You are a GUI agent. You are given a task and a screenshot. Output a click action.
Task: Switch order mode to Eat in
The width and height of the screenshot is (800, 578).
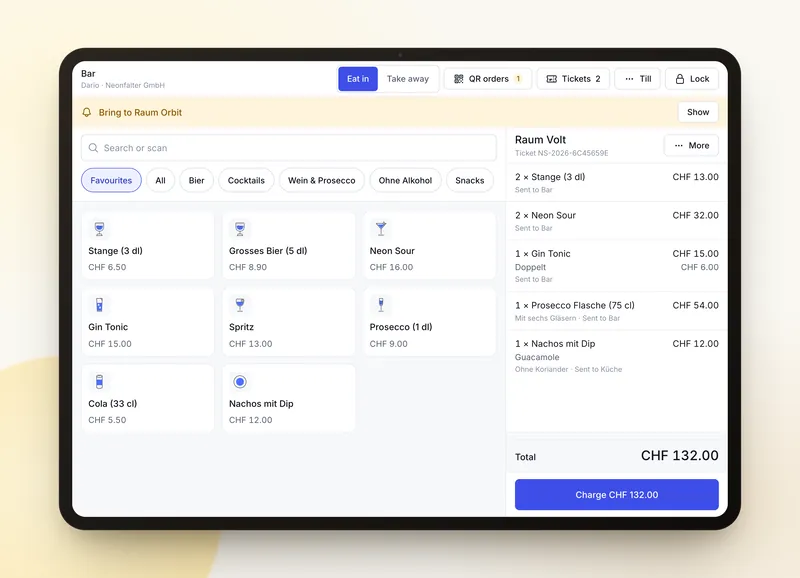tap(358, 79)
